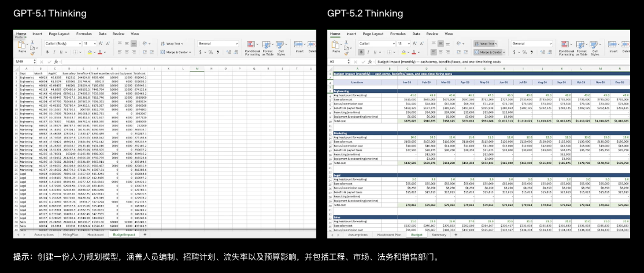Open Data tab in GPT-5.2 window
The width and height of the screenshot is (644, 273).
coord(416,33)
